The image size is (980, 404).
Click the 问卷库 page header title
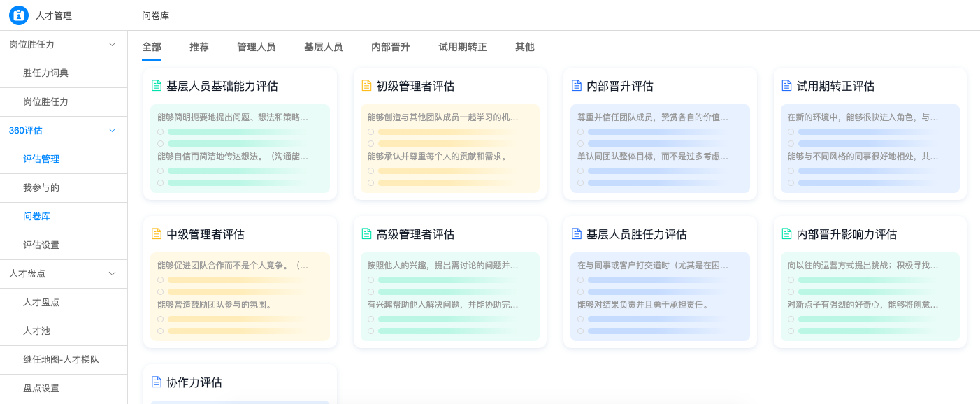click(155, 15)
